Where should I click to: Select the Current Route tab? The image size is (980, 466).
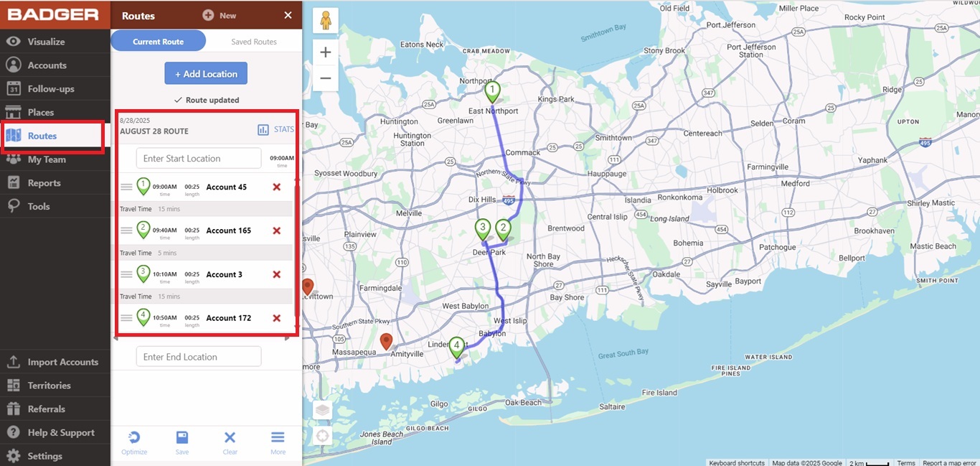pyautogui.click(x=158, y=42)
